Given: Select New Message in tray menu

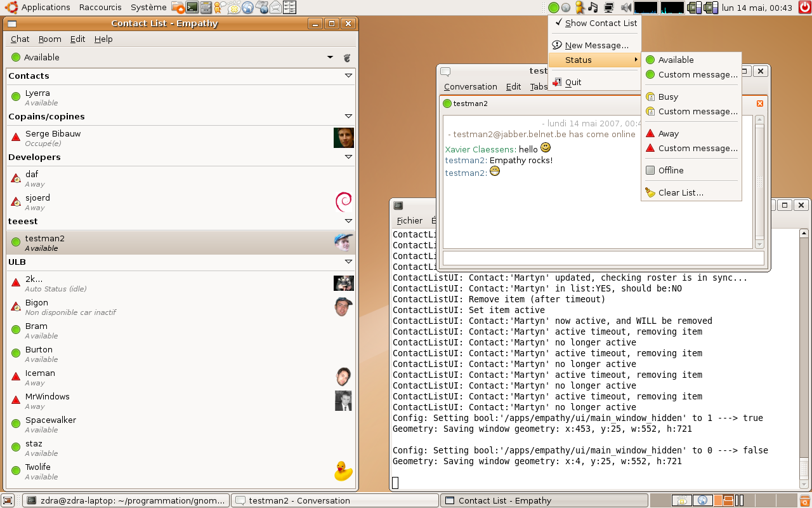Looking at the screenshot, I should point(594,45).
